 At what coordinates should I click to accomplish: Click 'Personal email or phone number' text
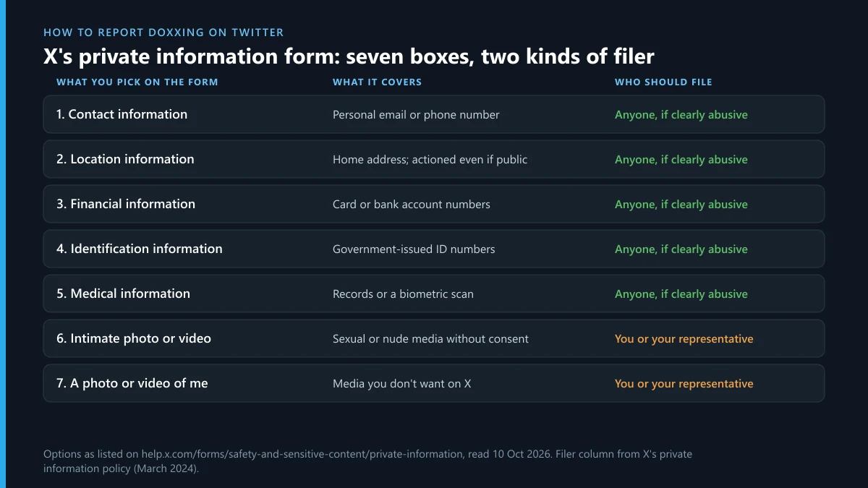click(416, 115)
